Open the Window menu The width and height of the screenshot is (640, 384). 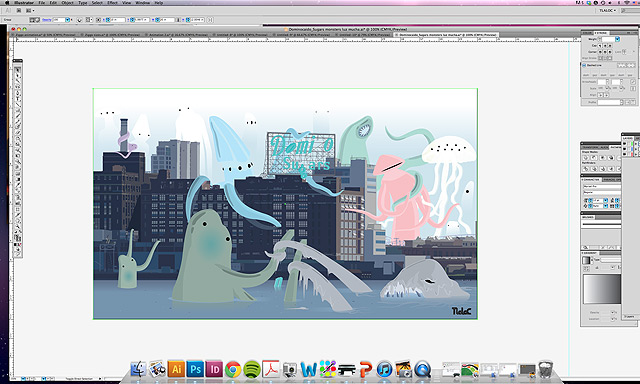pos(142,2)
